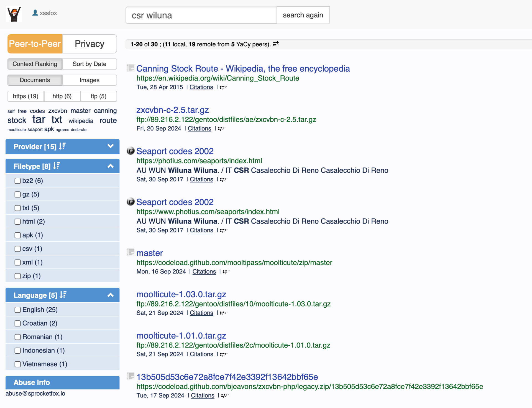Collapse the Filetype [8] panel
Image resolution: width=532 pixels, height=408 pixels.
click(111, 166)
